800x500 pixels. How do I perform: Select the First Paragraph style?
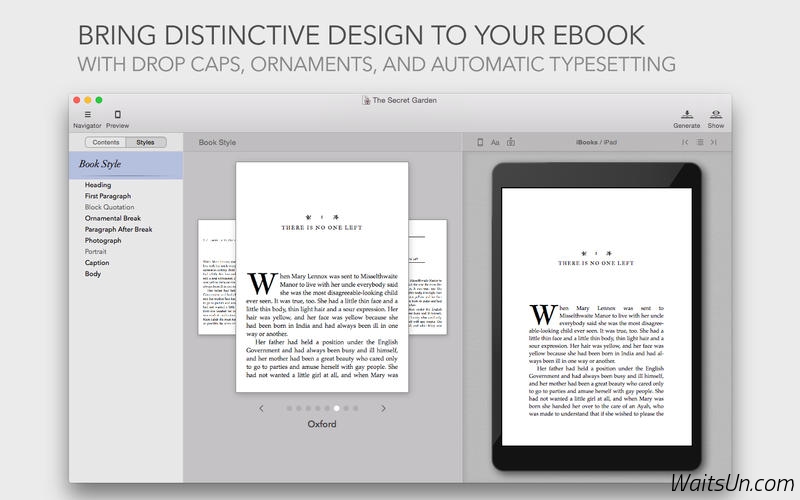tap(108, 196)
